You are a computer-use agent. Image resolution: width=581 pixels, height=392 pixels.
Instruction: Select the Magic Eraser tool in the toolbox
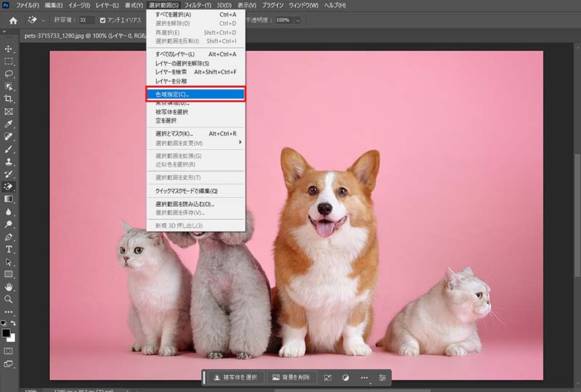coord(9,187)
